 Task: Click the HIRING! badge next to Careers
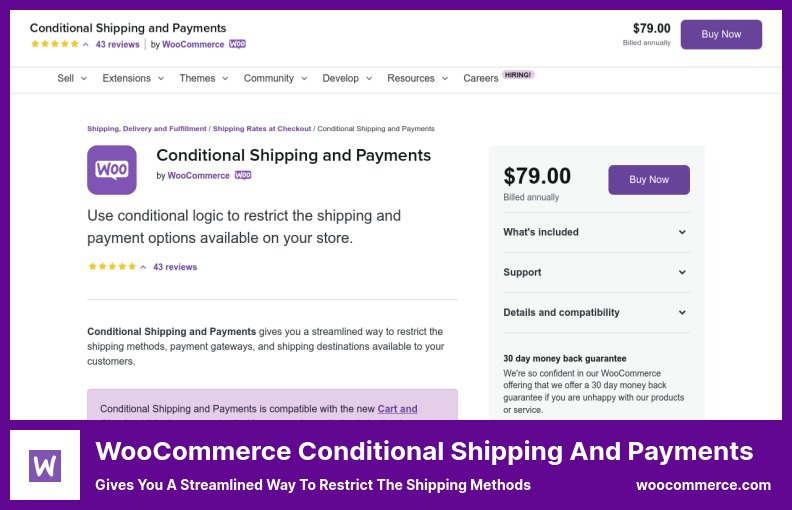click(x=518, y=74)
